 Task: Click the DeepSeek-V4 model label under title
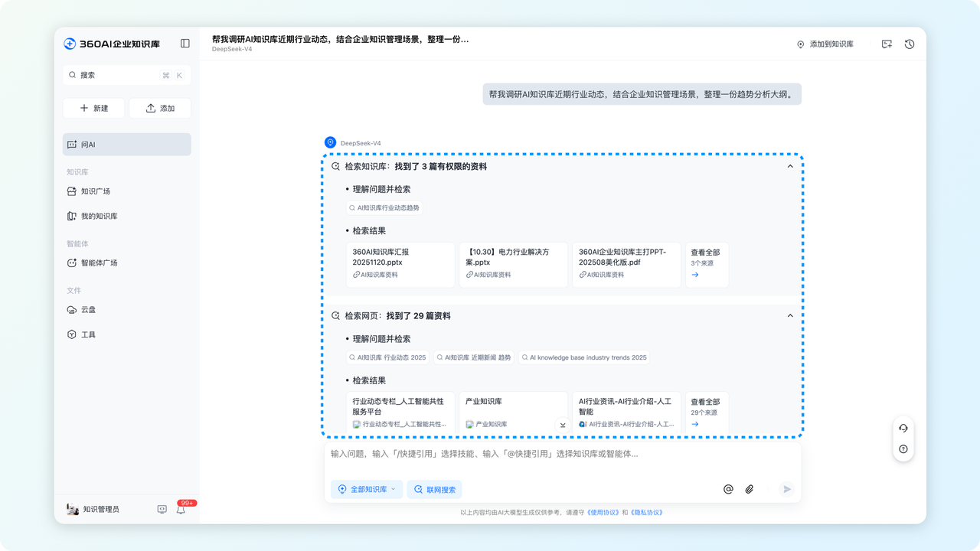pyautogui.click(x=232, y=50)
